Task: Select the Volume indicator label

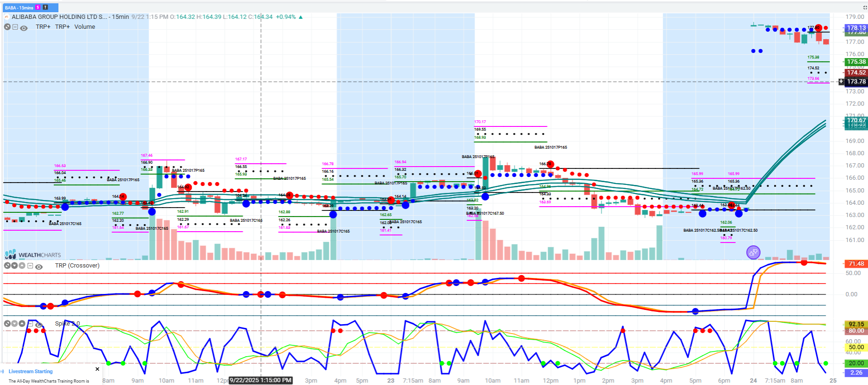Action: tap(84, 27)
